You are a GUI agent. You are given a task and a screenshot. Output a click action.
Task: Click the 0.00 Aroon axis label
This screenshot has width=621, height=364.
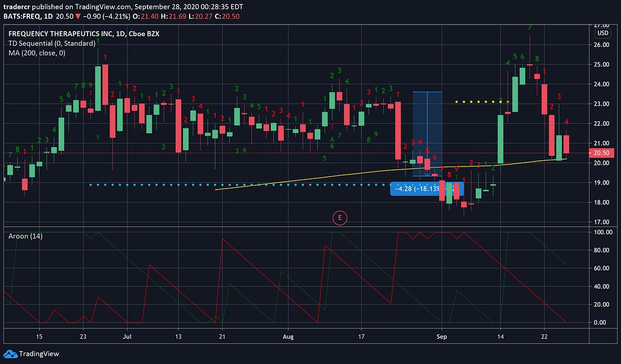click(x=600, y=322)
